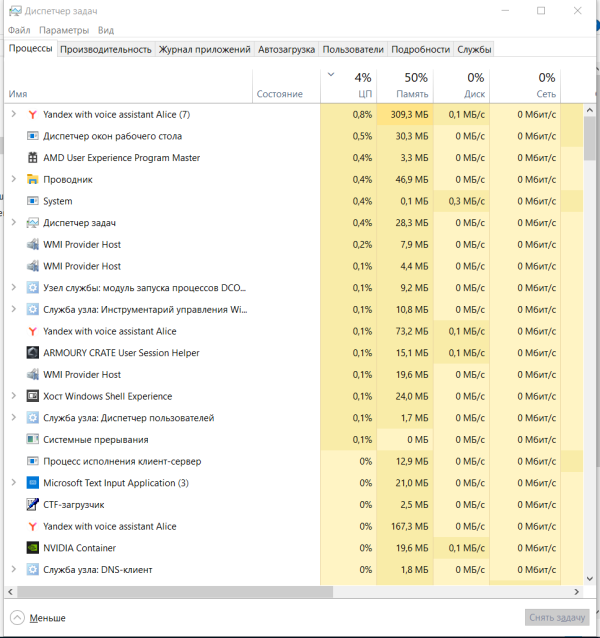Select the CTF-загрузчик process name
600x638 pixels.
(74, 505)
